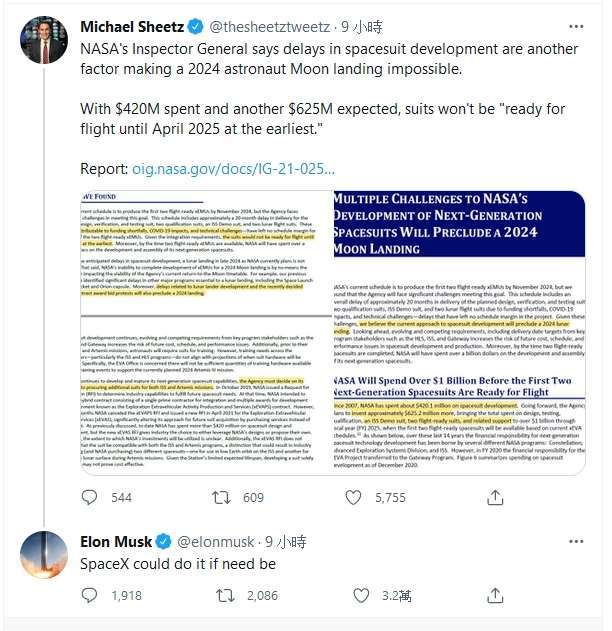
Task: Open more options on Michael Sheetz's tweet
Action: tap(576, 27)
